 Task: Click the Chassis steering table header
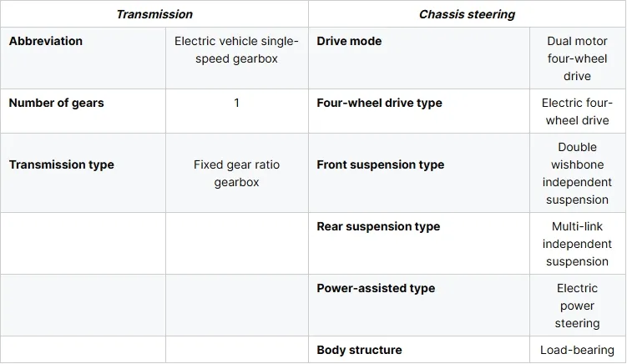click(x=467, y=14)
